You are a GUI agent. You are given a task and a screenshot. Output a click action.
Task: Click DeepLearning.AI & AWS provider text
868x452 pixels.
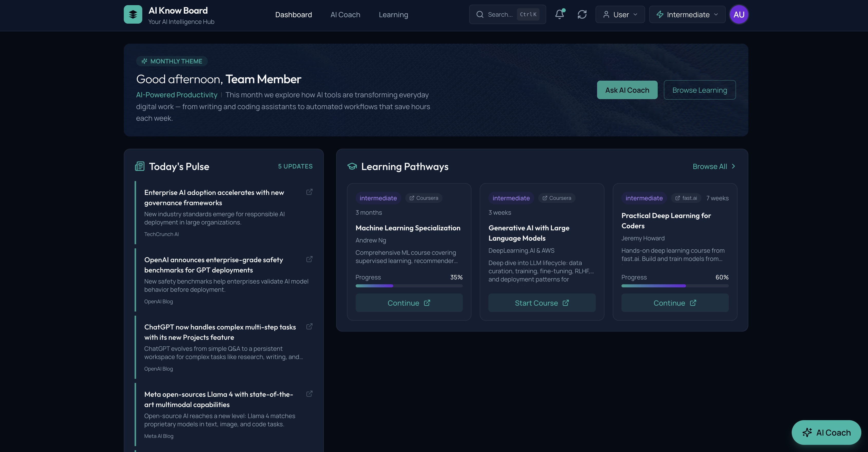coord(521,250)
